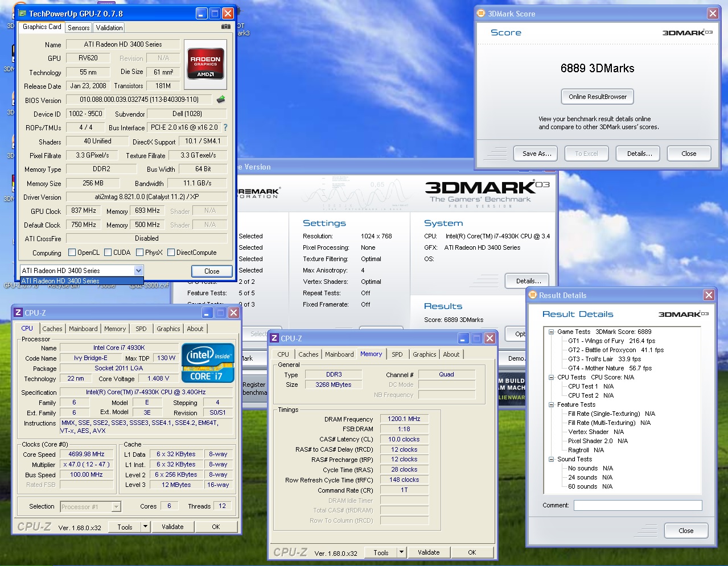Click the Quad channel value in memory tab
This screenshot has width=728, height=566.
click(446, 374)
